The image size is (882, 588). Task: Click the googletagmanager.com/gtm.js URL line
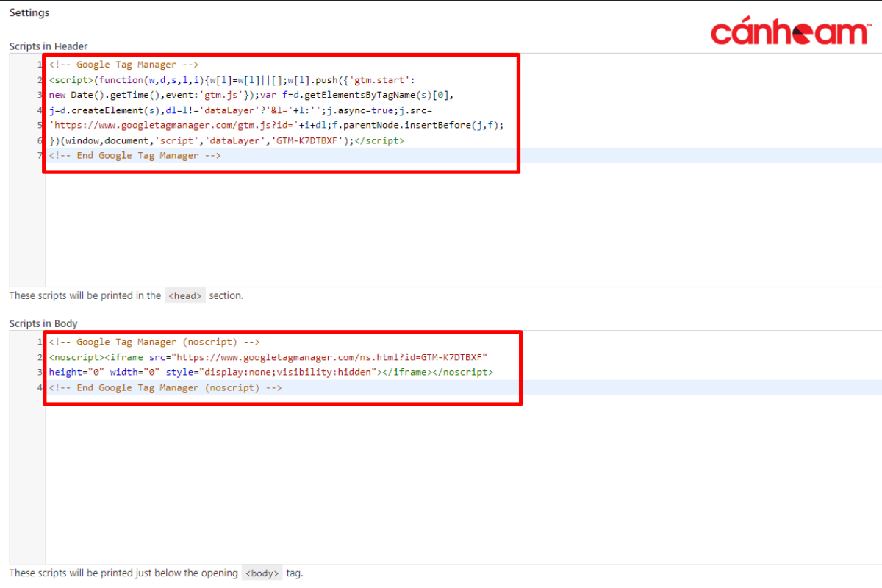[x=276, y=125]
